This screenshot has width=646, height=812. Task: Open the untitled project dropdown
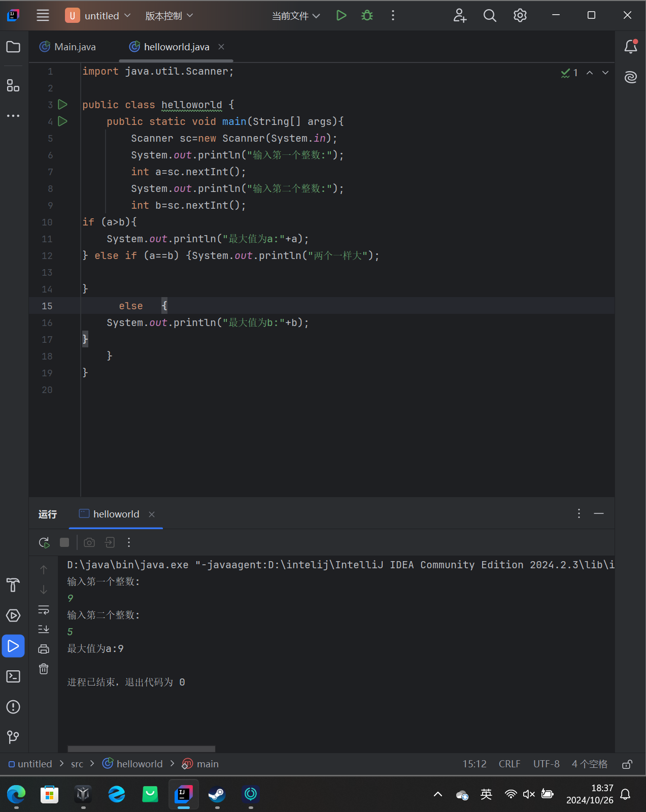tap(98, 16)
